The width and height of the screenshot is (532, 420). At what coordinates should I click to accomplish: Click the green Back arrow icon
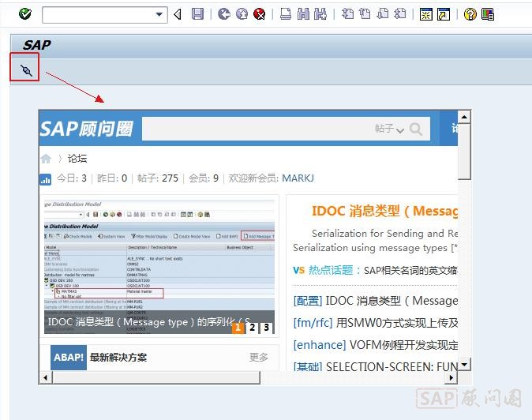coord(224,14)
